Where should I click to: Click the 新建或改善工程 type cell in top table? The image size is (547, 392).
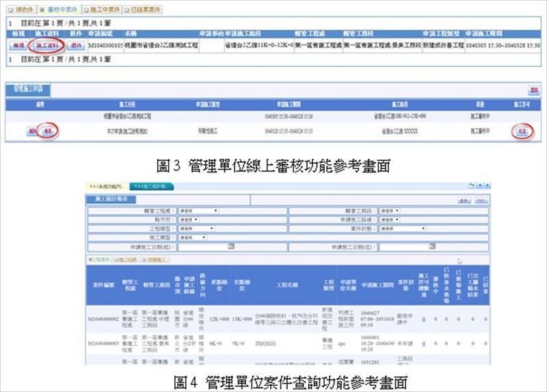coord(443,46)
